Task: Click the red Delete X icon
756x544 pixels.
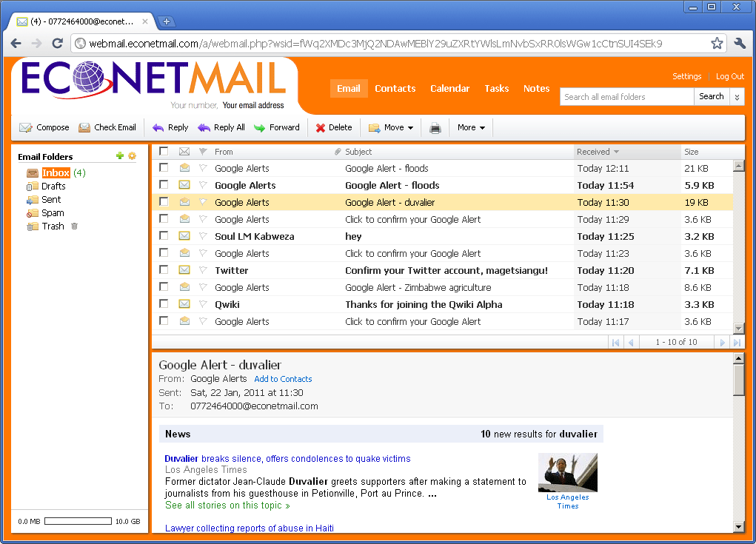Action: click(321, 128)
